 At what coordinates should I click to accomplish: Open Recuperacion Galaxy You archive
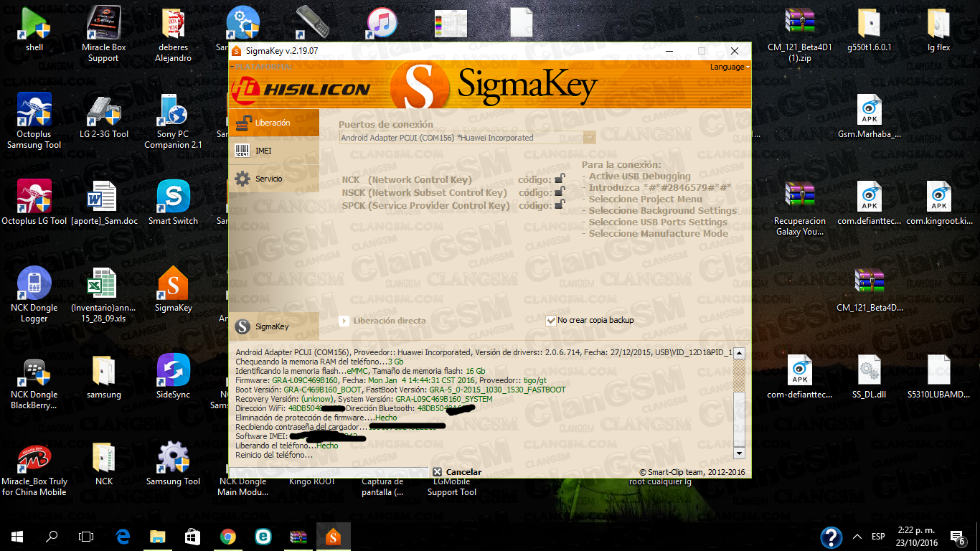800,207
